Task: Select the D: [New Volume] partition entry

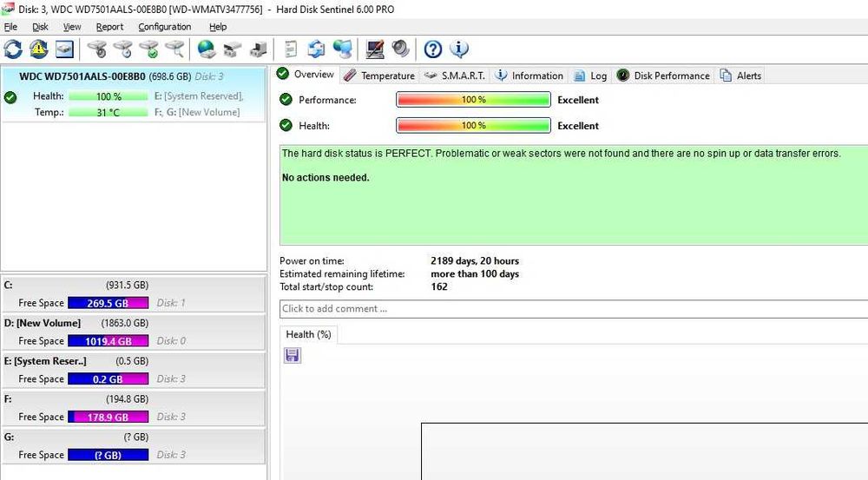Action: coord(133,332)
